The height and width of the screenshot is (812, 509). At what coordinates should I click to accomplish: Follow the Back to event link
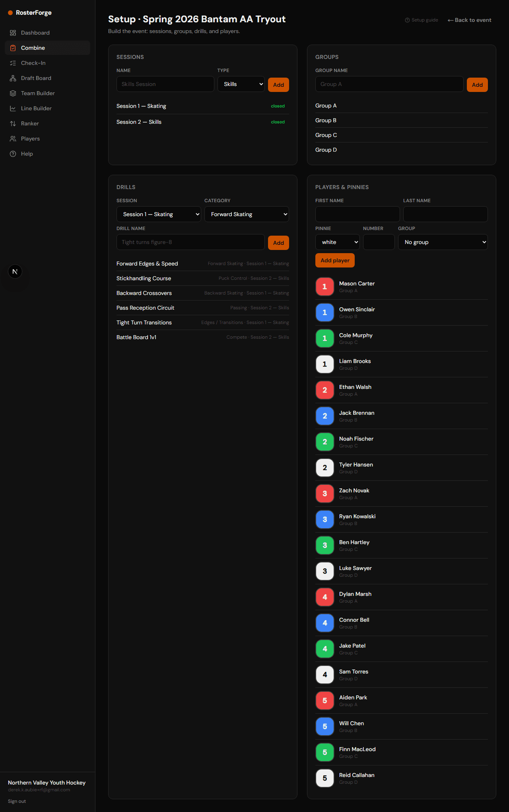tap(469, 20)
